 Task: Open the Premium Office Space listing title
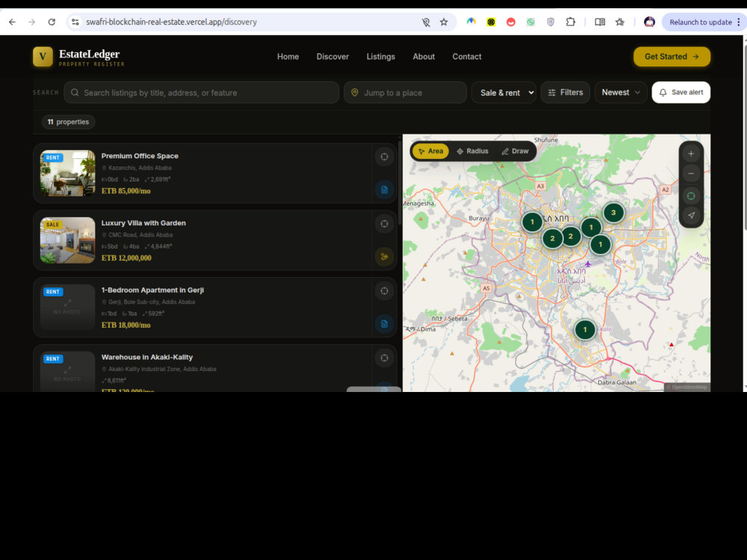pos(140,156)
